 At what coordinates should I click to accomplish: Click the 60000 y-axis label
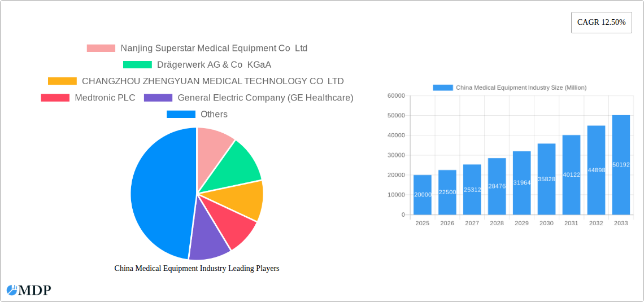[x=396, y=95]
